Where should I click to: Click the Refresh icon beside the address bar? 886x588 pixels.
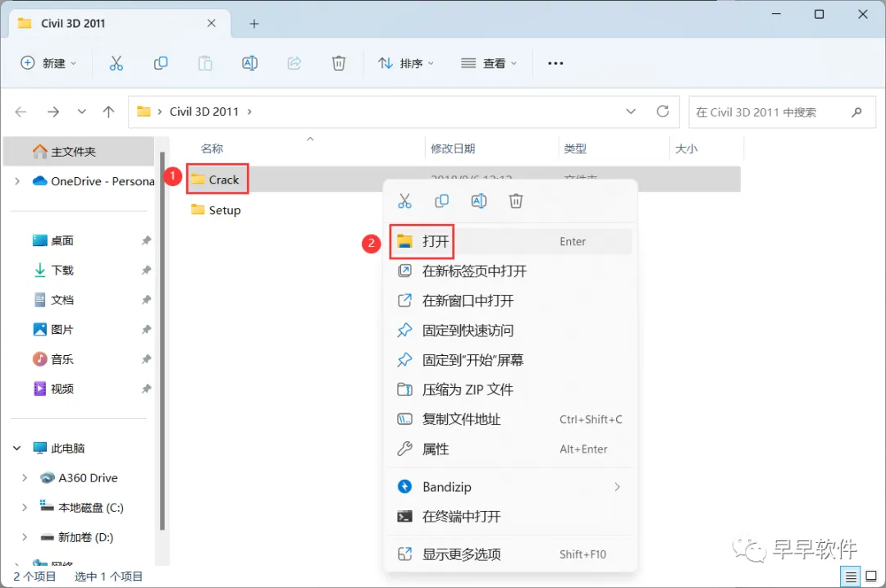663,112
